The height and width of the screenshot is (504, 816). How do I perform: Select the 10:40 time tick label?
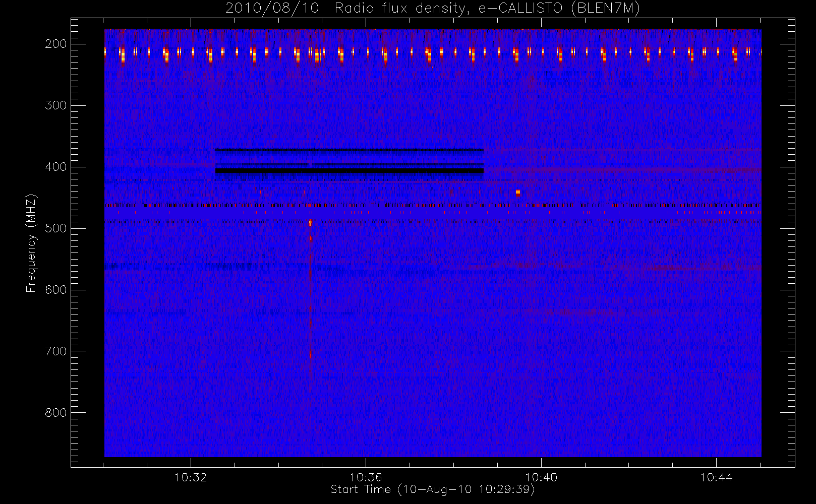pyautogui.click(x=541, y=477)
